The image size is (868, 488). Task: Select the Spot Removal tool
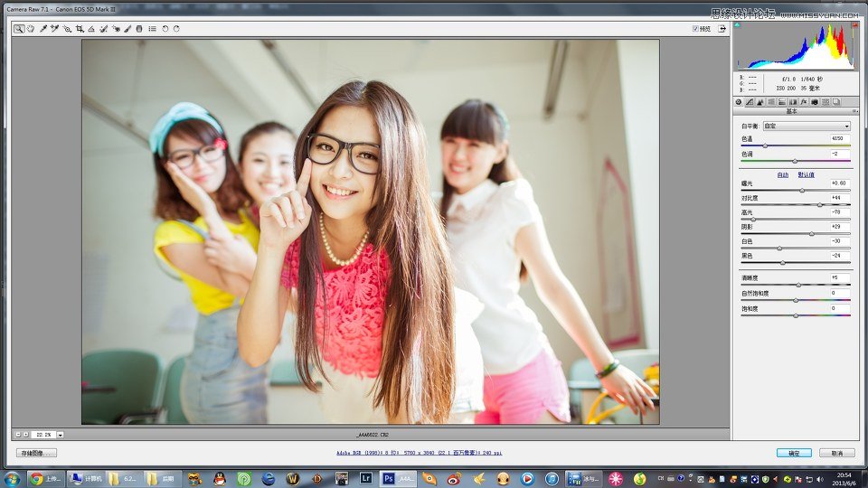click(103, 29)
